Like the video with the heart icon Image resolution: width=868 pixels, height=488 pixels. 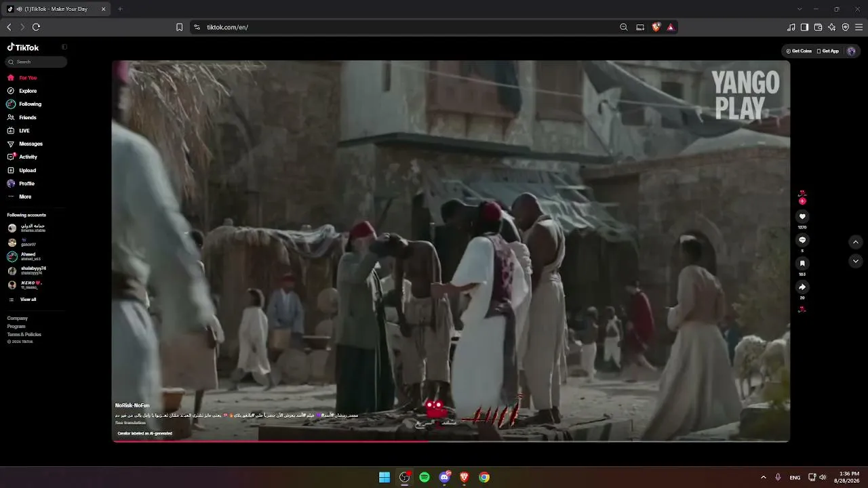[802, 217]
